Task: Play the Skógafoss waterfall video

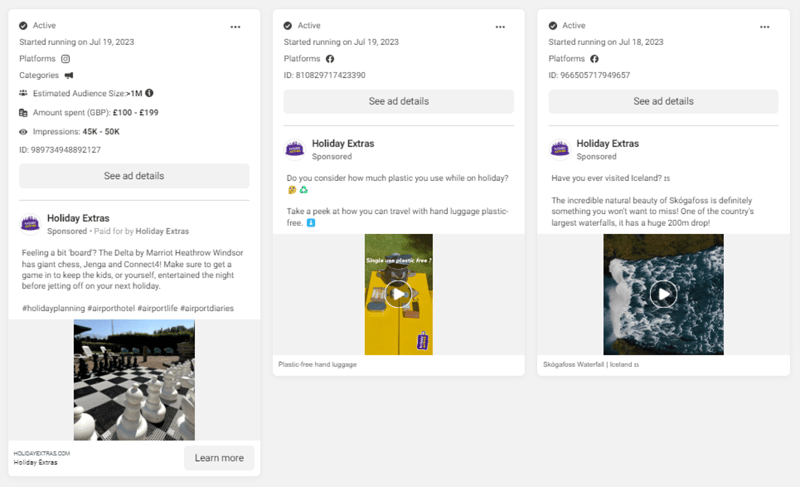Action: click(x=663, y=294)
